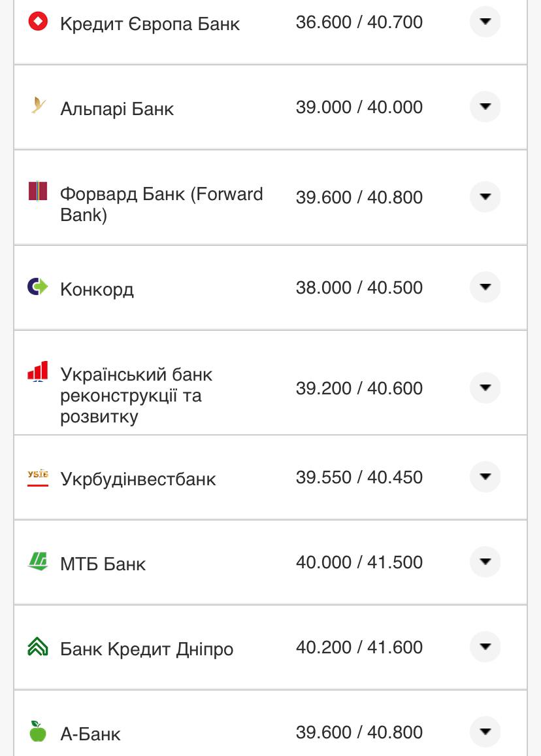Expand the Укрбудінвестбанк row arrow
Screen dimensions: 541x756
point(485,477)
